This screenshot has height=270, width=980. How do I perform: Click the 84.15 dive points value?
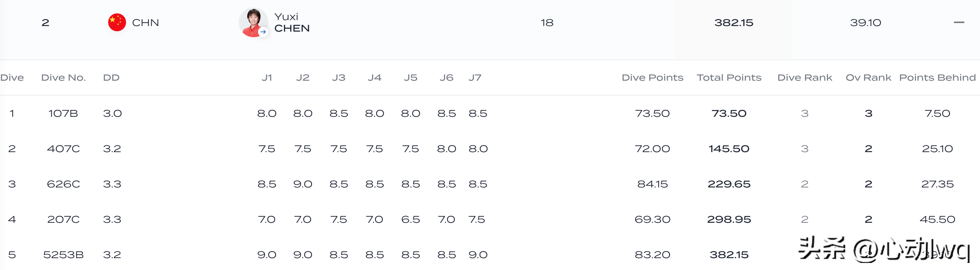tap(652, 184)
